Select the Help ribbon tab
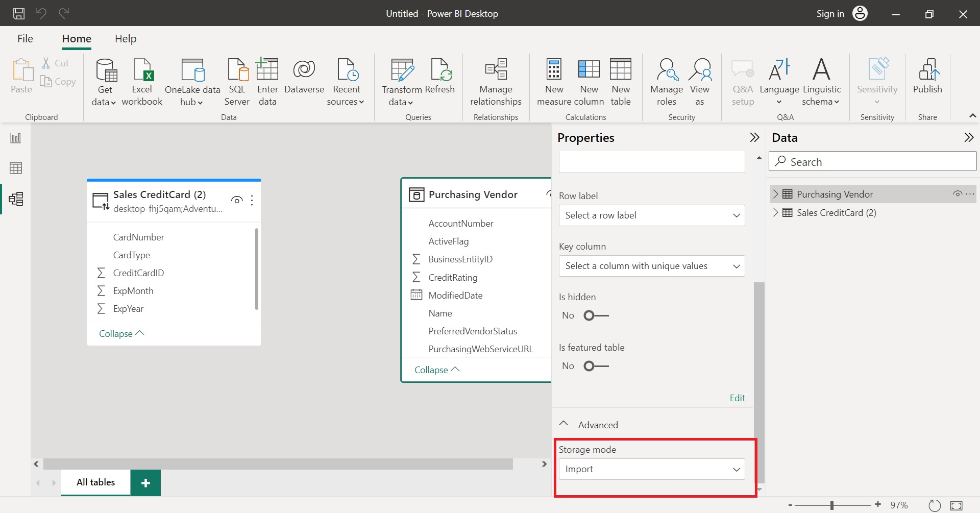This screenshot has width=980, height=513. click(126, 39)
